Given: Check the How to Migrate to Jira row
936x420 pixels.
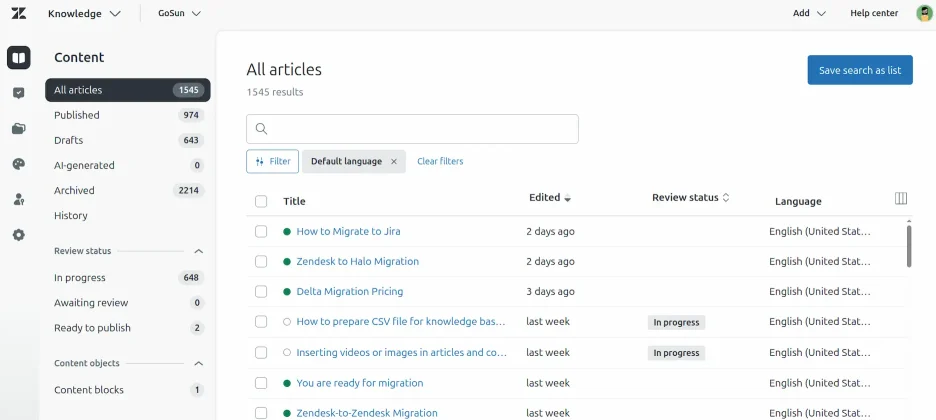Looking at the screenshot, I should tap(261, 231).
